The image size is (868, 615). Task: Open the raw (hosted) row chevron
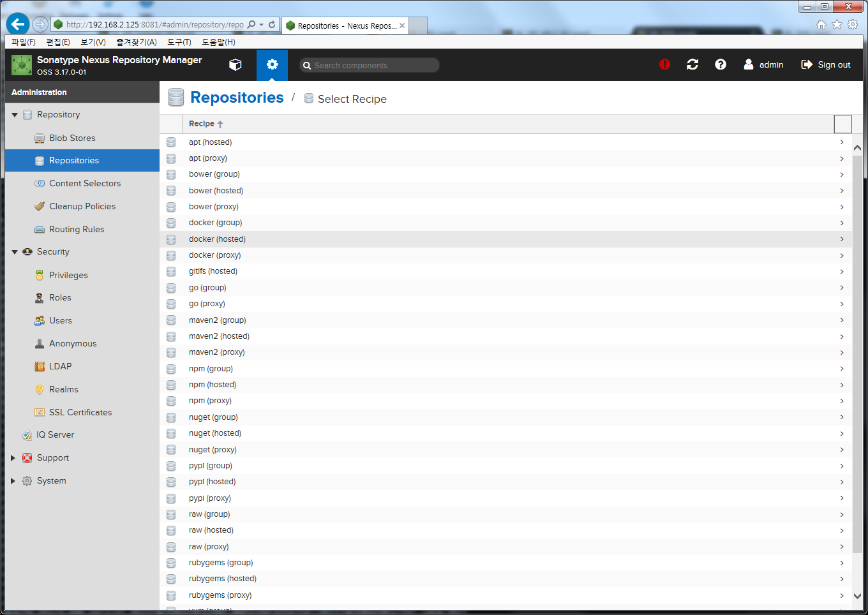(842, 530)
